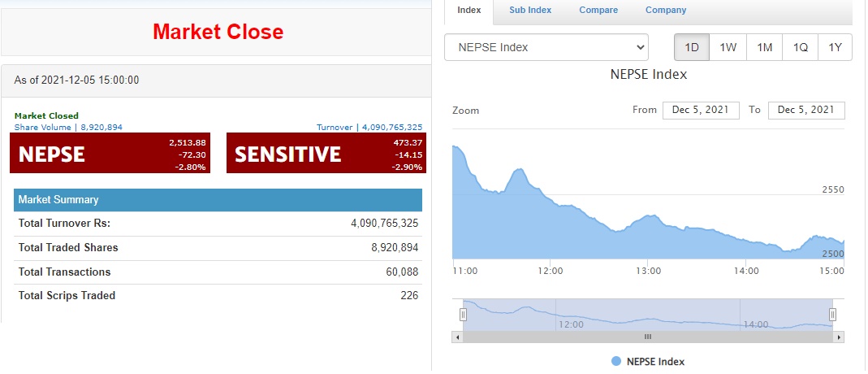Set the chart range to 1Y
The image size is (868, 374).
pyautogui.click(x=835, y=47)
